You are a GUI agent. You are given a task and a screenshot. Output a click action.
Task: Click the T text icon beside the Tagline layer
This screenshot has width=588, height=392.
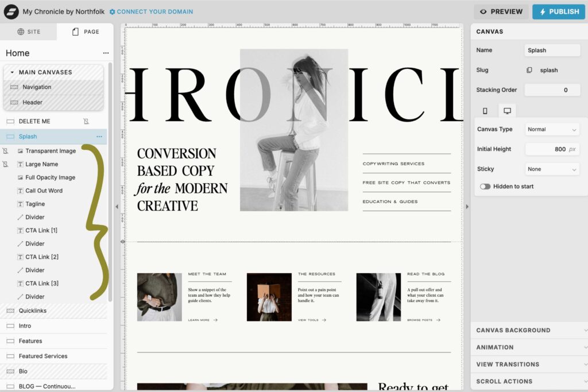point(20,204)
